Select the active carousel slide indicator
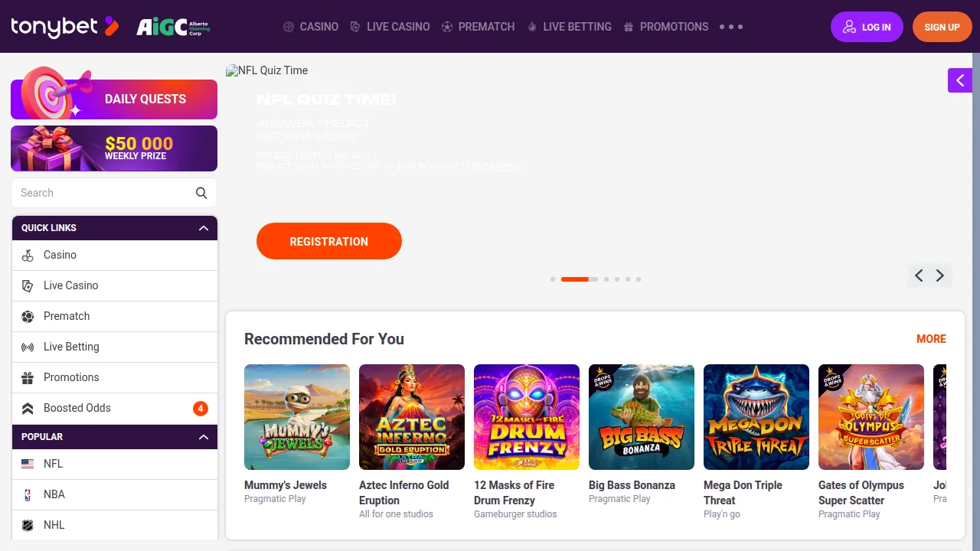This screenshot has width=980, height=551. click(580, 279)
